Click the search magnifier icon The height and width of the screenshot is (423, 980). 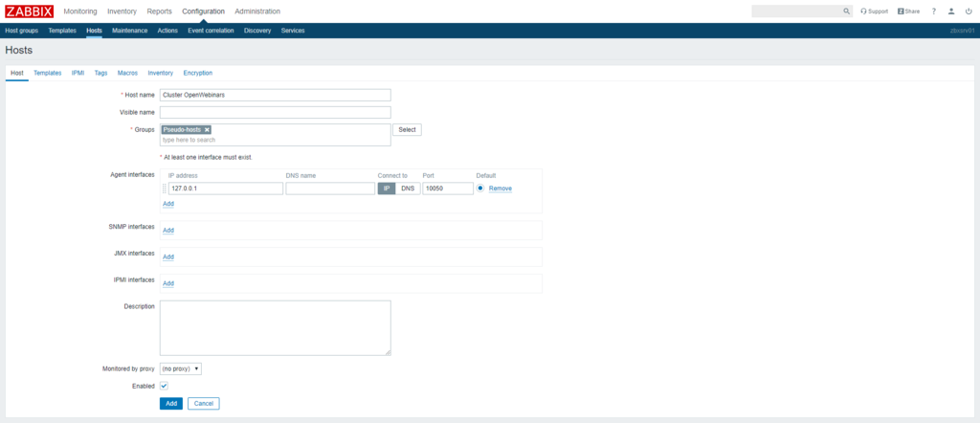846,11
